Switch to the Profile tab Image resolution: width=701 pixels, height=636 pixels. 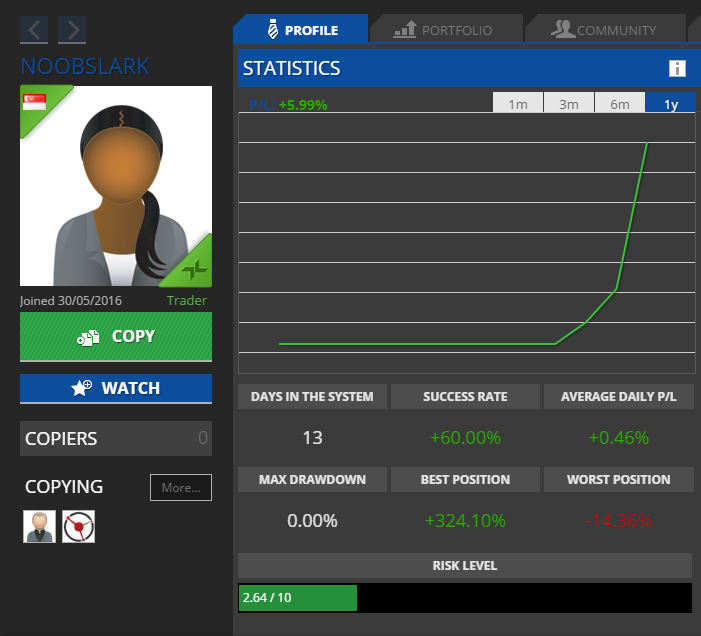click(x=301, y=30)
